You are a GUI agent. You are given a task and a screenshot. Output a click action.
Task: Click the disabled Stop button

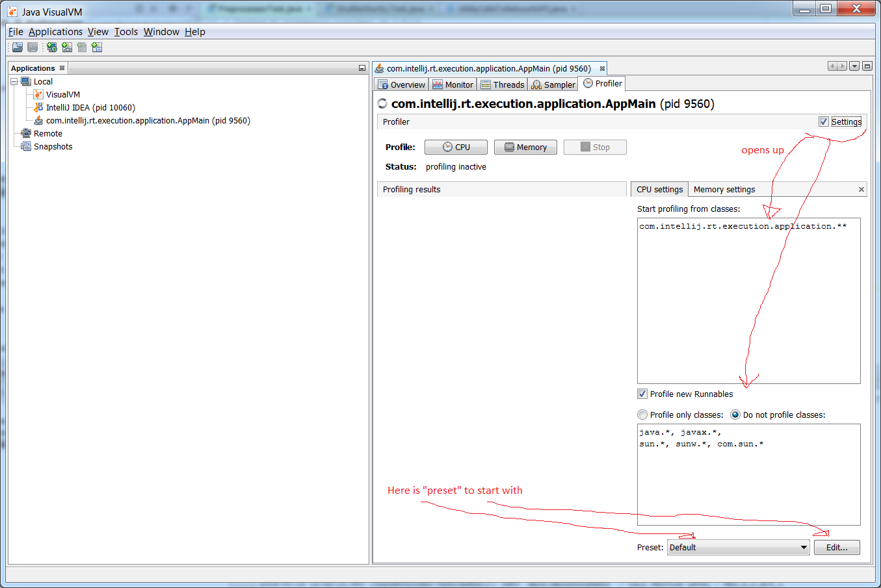(595, 147)
